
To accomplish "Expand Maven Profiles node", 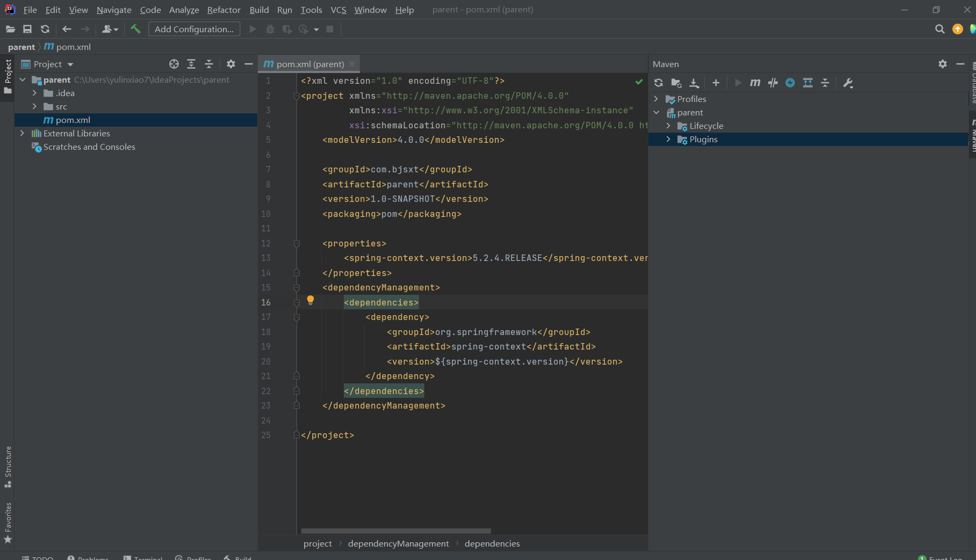I will pos(656,99).
